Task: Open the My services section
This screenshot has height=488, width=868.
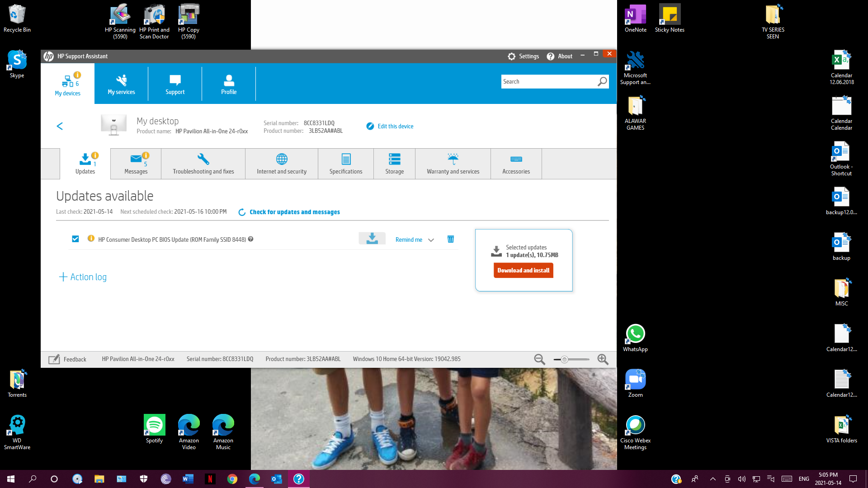Action: tap(121, 84)
